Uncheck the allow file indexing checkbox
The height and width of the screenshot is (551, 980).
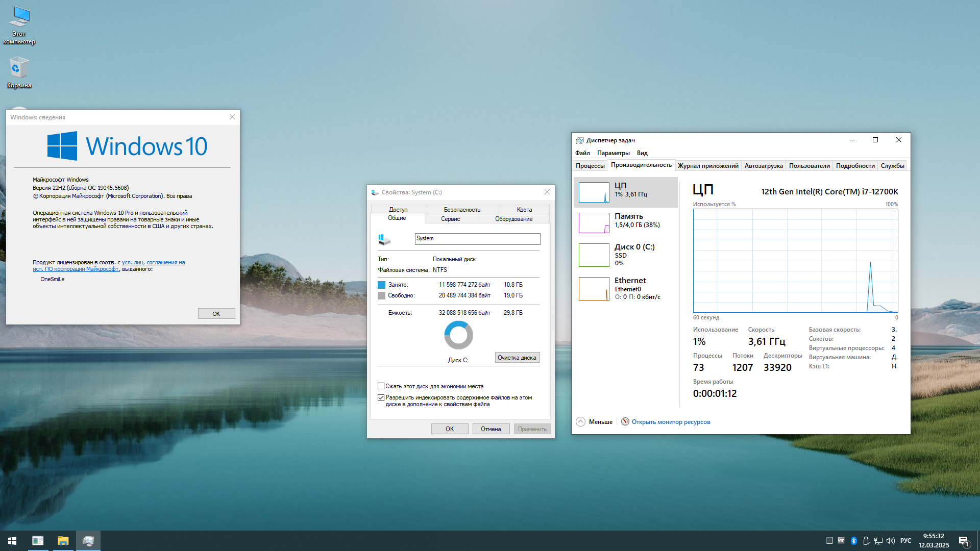point(381,397)
